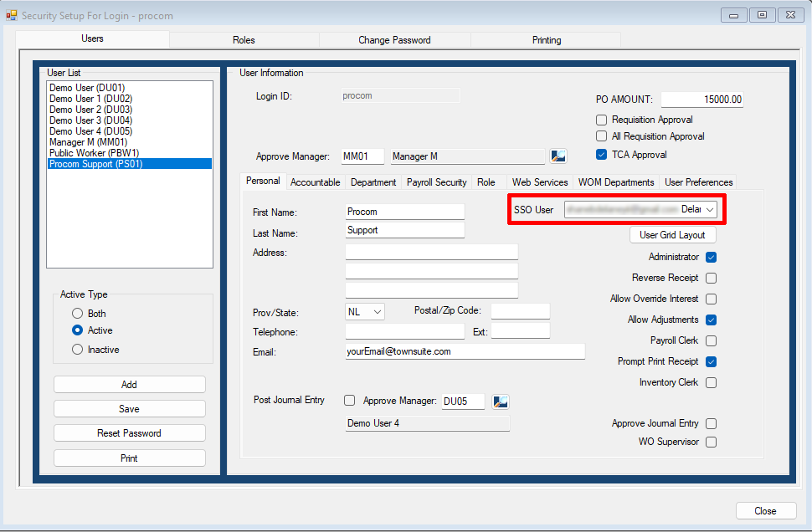Select the Both active type option

tap(77, 314)
